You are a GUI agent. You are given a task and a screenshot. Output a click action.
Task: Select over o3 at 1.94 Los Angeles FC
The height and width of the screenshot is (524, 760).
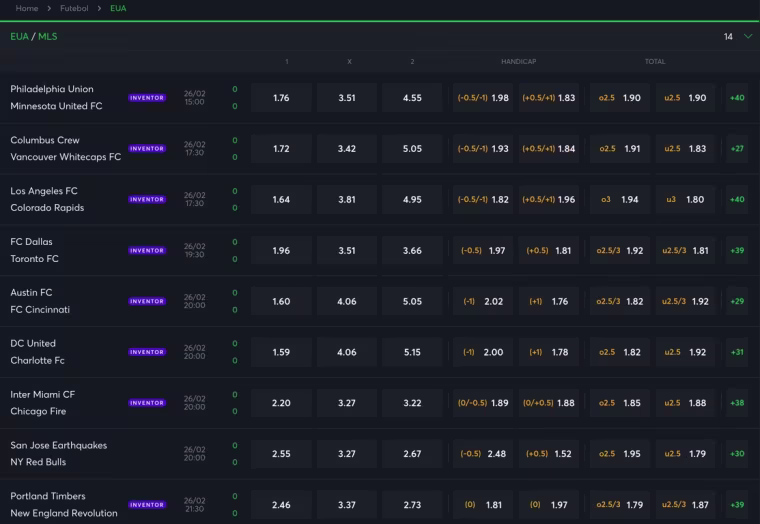click(x=620, y=199)
